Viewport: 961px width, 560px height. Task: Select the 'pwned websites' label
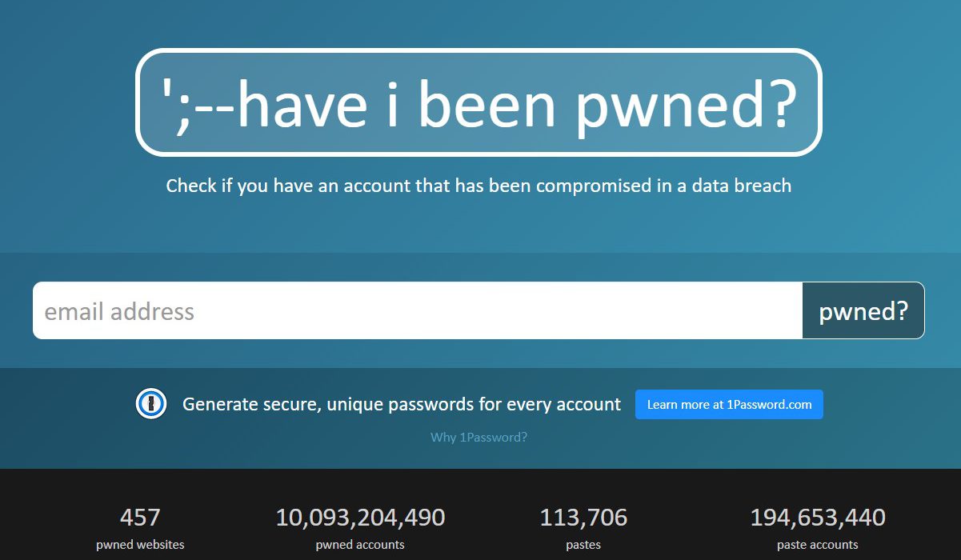(x=140, y=545)
